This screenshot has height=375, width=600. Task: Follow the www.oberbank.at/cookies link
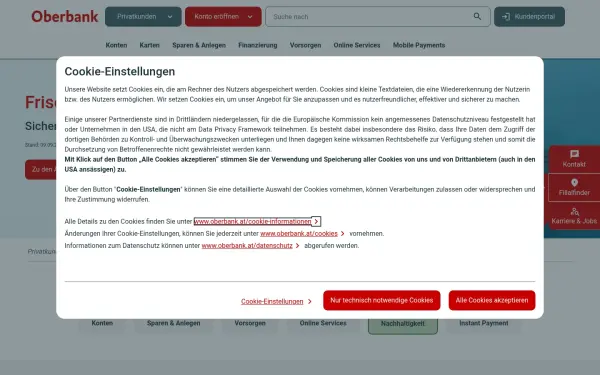pyautogui.click(x=299, y=233)
